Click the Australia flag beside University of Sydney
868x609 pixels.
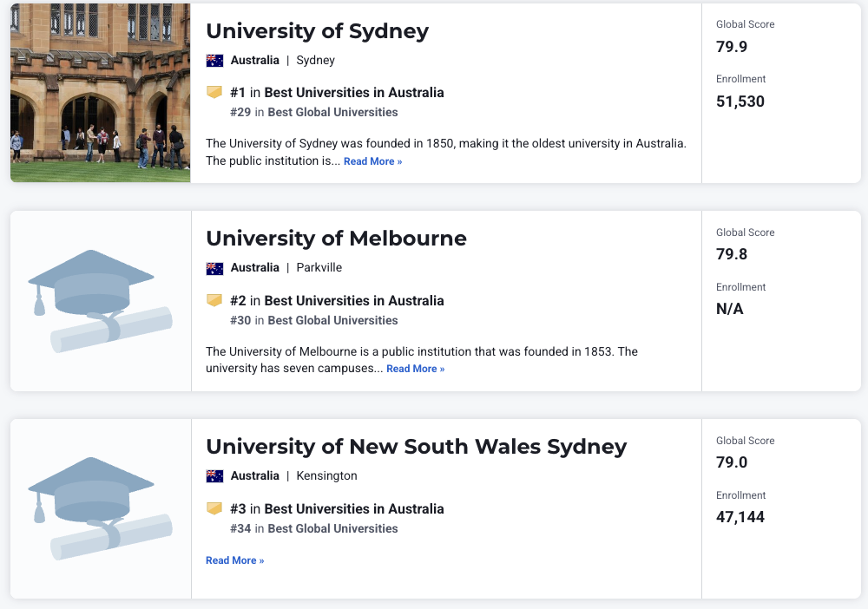tap(214, 61)
